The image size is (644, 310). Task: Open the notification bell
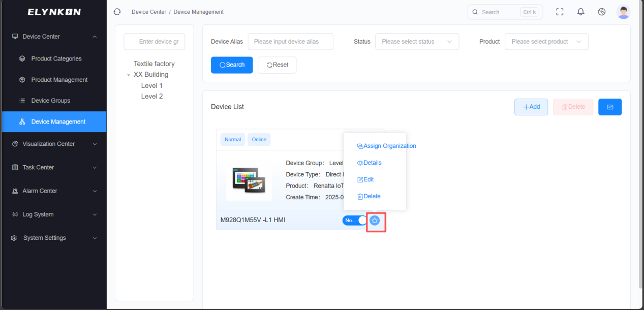click(580, 12)
